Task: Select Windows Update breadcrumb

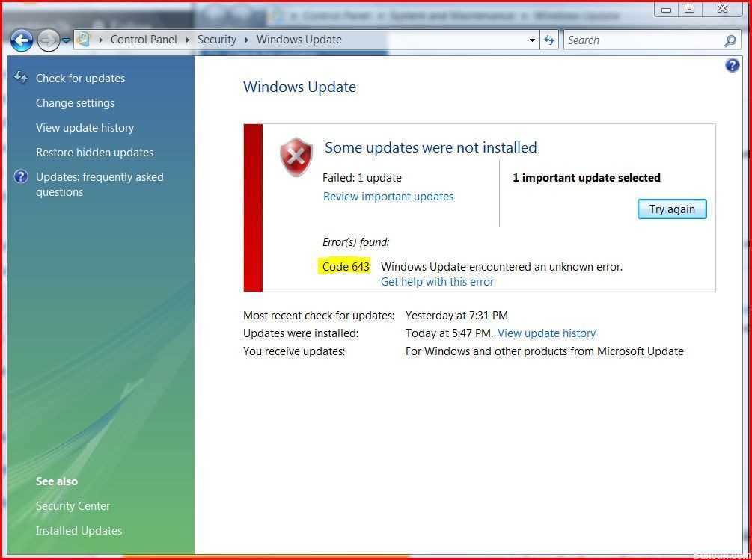Action: pyautogui.click(x=299, y=40)
